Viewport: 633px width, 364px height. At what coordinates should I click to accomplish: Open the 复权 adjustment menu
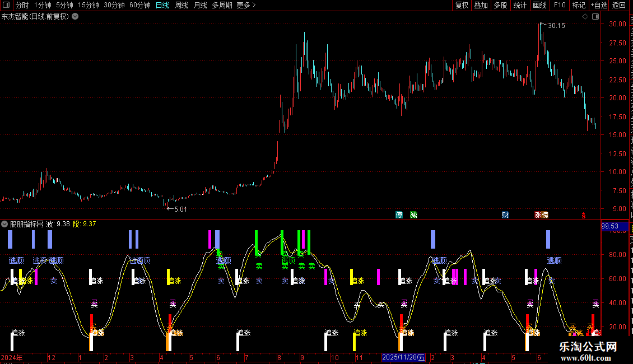462,5
